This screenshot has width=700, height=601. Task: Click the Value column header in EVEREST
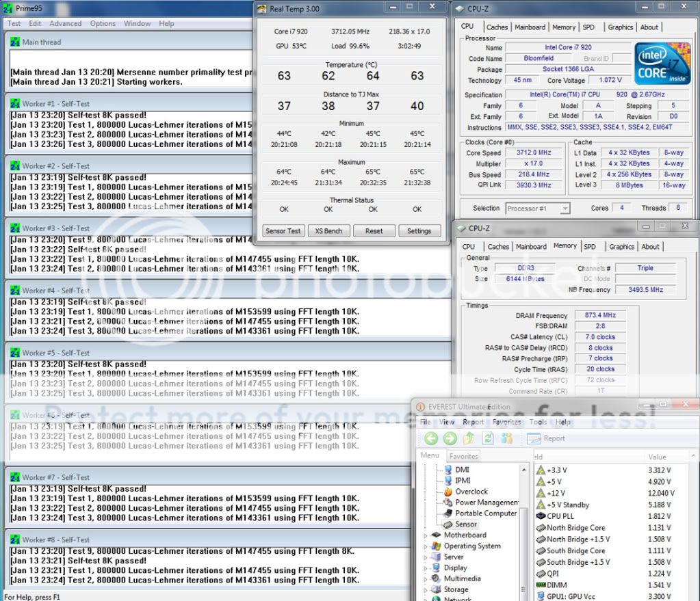pos(657,457)
